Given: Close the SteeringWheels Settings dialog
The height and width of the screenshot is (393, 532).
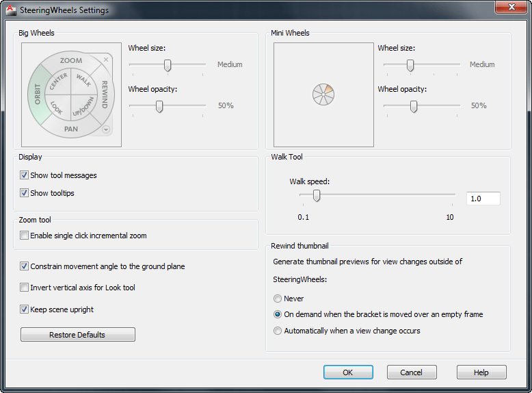Looking at the screenshot, I should click(x=511, y=7).
